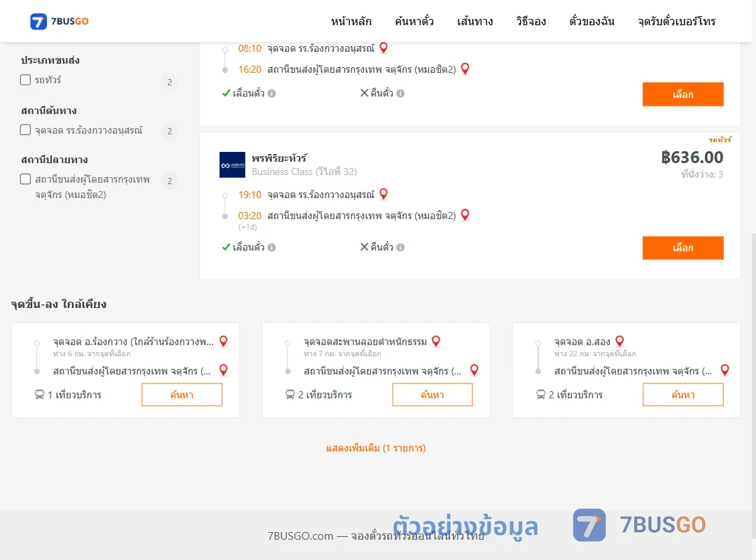Go to หน้าหลัก menu
Image resolution: width=756 pixels, height=560 pixels.
351,21
